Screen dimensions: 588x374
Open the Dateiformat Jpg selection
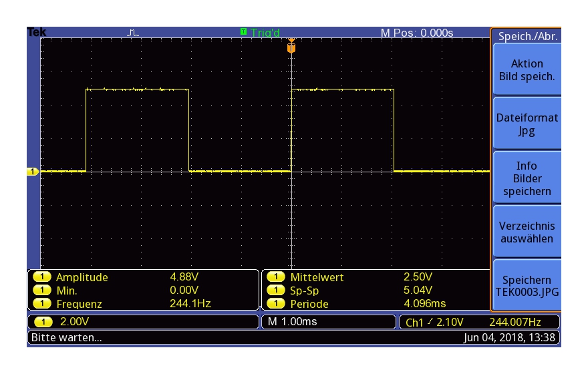point(527,124)
